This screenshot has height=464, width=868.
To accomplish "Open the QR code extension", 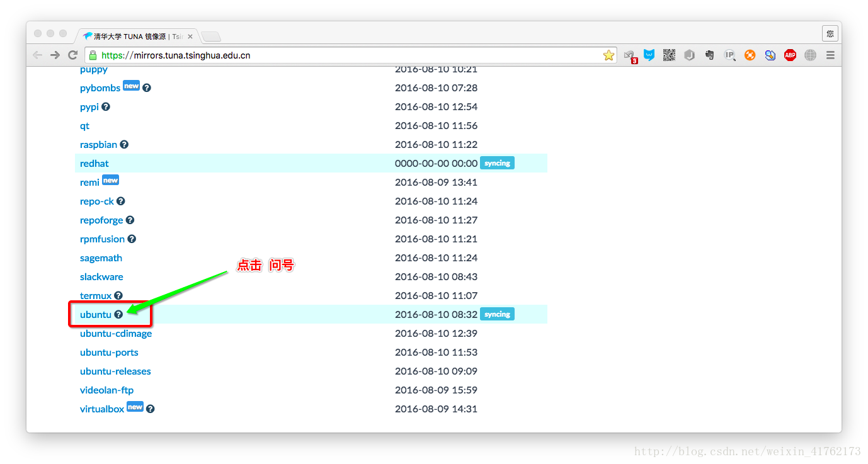I will click(669, 55).
